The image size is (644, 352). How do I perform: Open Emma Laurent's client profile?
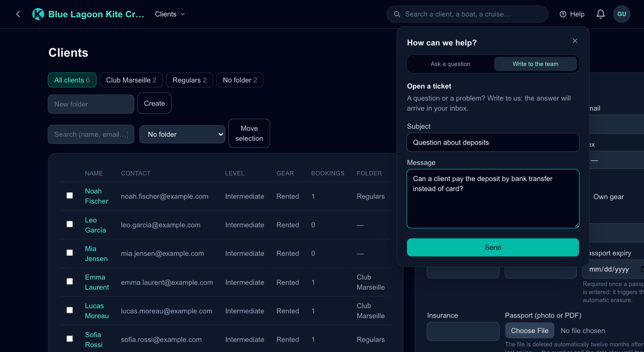[x=97, y=282]
